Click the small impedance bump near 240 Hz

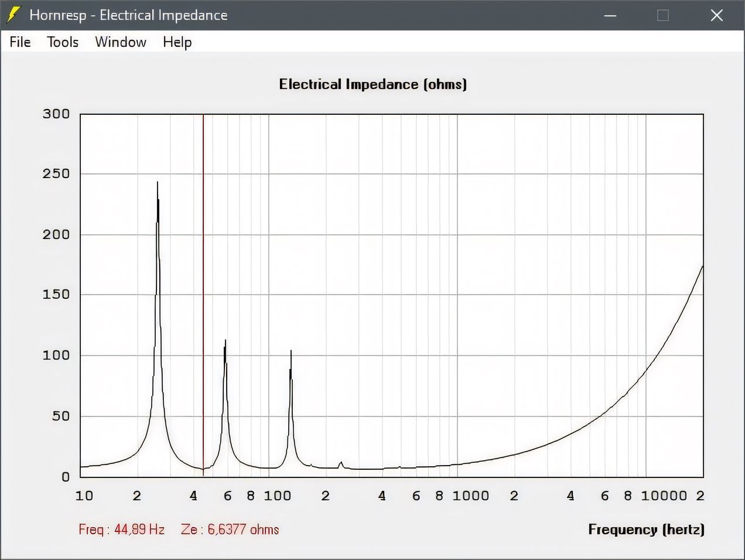341,463
